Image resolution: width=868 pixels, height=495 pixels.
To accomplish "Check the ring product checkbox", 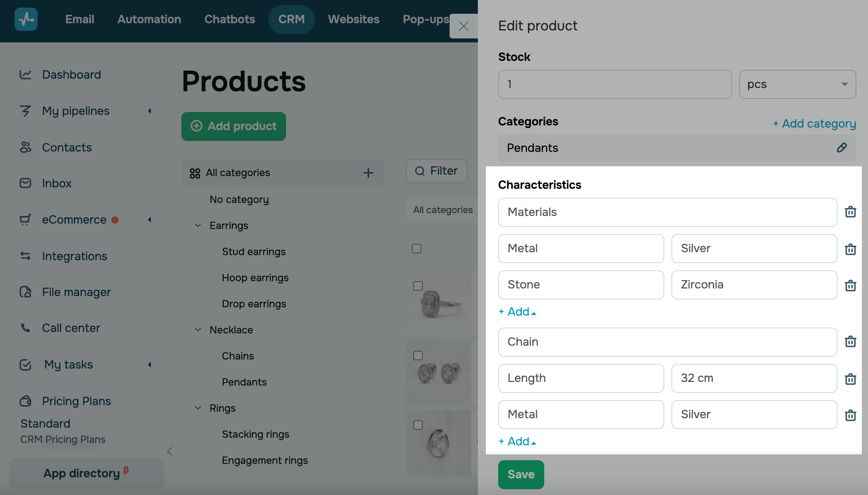I will coord(418,286).
